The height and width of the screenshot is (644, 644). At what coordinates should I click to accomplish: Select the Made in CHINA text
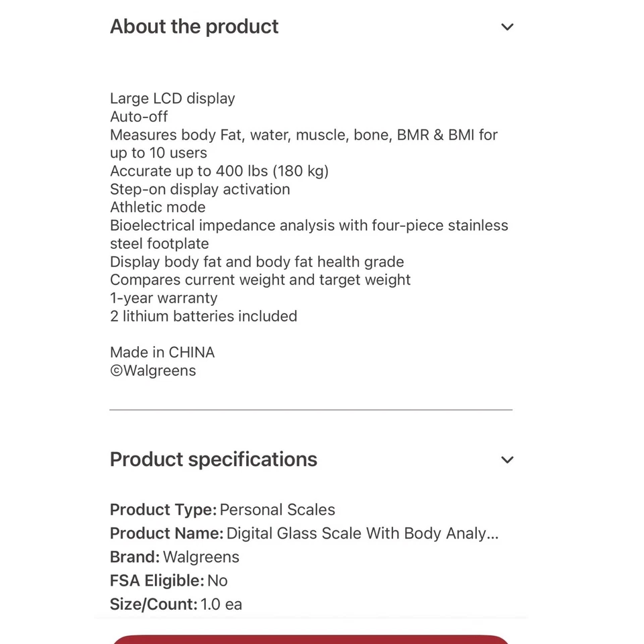pyautogui.click(x=162, y=352)
